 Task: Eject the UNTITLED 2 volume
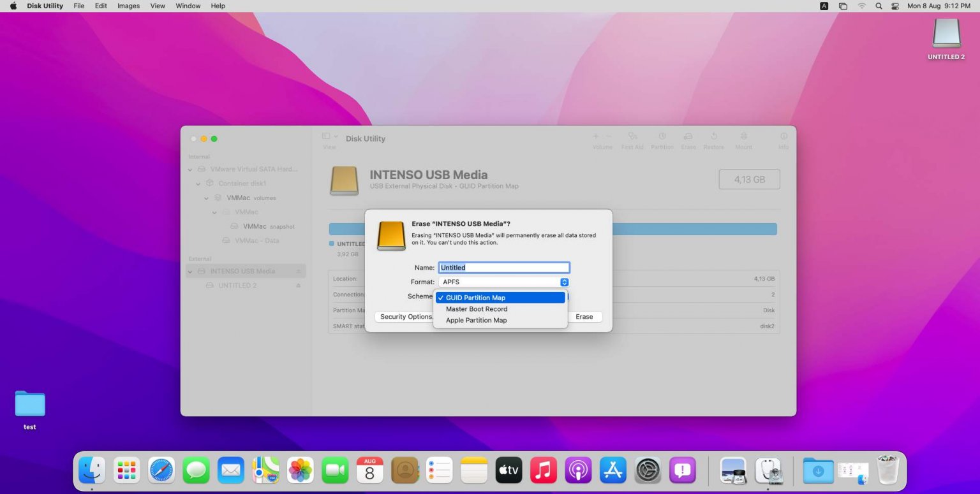click(298, 286)
